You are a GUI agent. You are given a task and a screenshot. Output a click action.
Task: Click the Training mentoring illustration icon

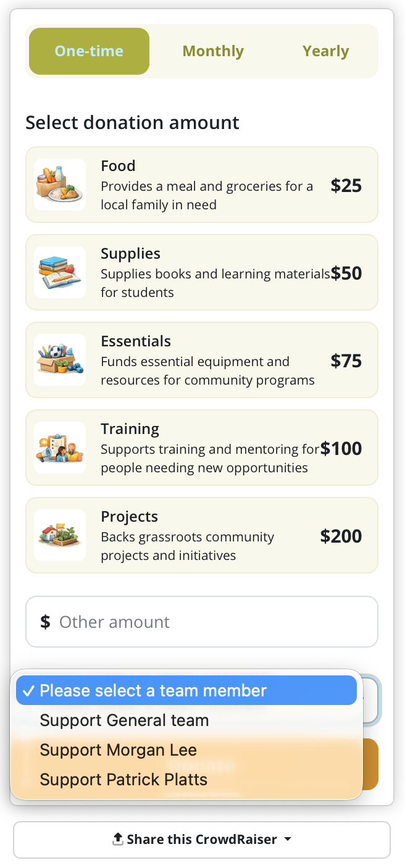click(x=60, y=448)
